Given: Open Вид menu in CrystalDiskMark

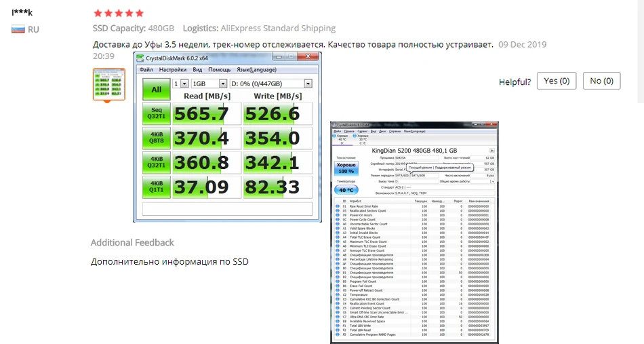Looking at the screenshot, I should click(x=197, y=69).
